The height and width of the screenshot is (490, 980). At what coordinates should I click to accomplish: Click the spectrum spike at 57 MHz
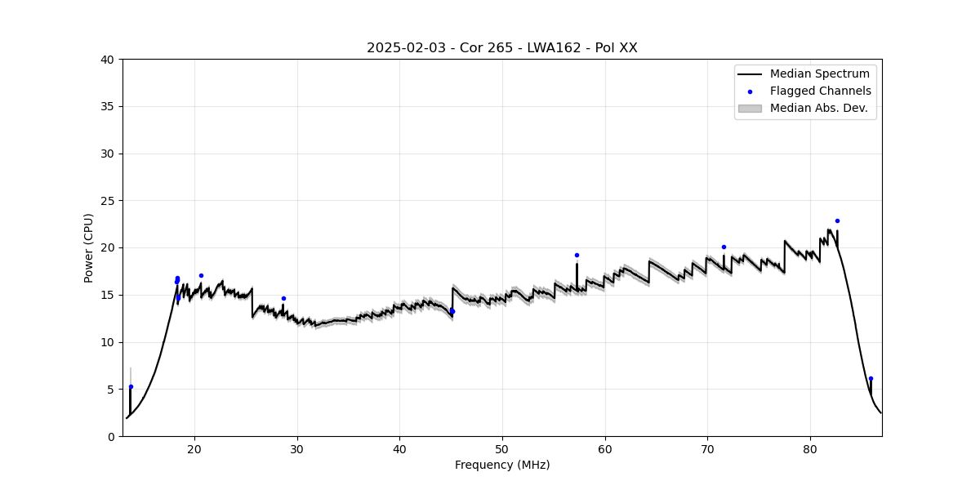click(577, 274)
